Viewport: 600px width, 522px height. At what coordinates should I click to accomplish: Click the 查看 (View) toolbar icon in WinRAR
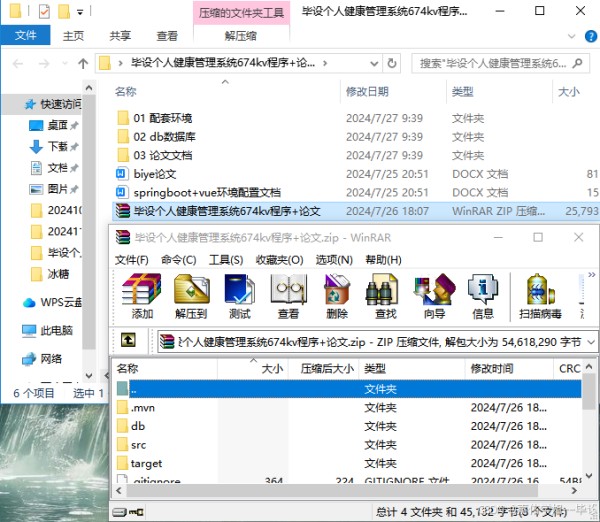[x=288, y=296]
